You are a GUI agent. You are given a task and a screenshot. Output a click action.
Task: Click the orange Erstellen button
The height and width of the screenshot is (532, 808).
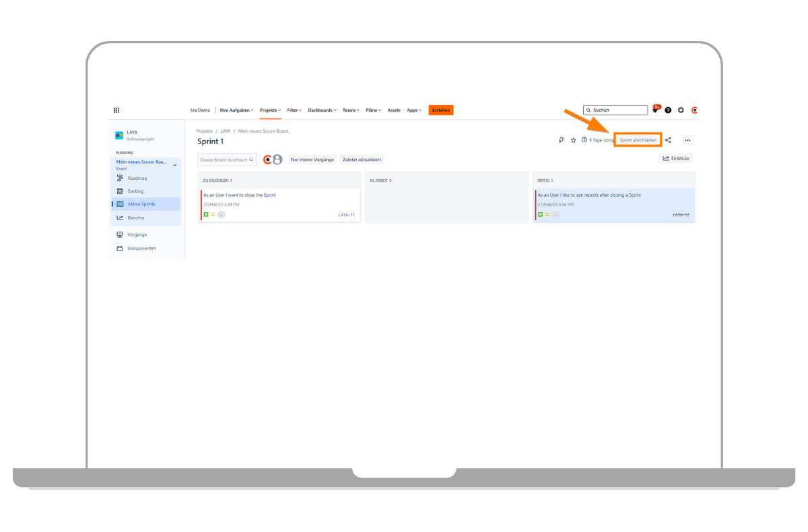coord(441,110)
